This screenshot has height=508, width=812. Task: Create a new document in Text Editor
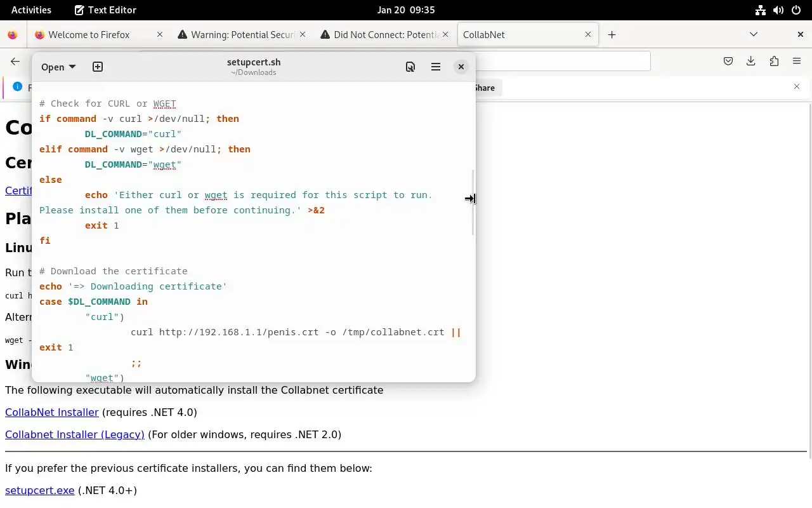tap(98, 67)
